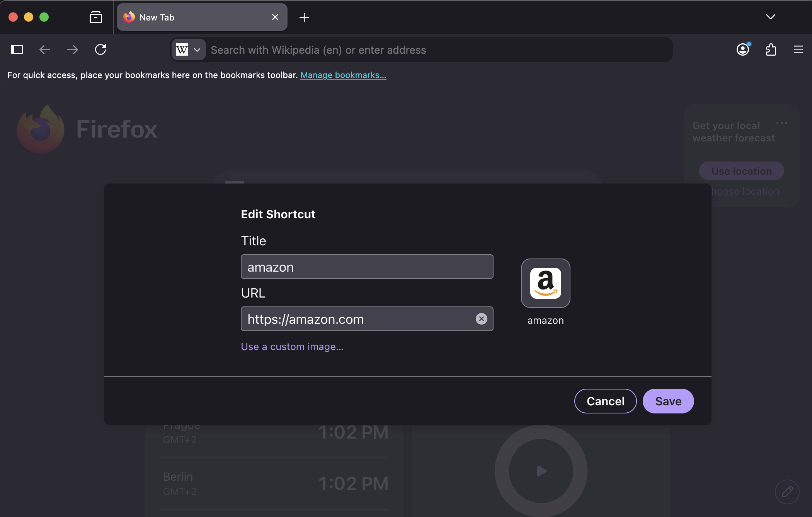List all tabs chevron
The width and height of the screenshot is (812, 517).
[771, 17]
